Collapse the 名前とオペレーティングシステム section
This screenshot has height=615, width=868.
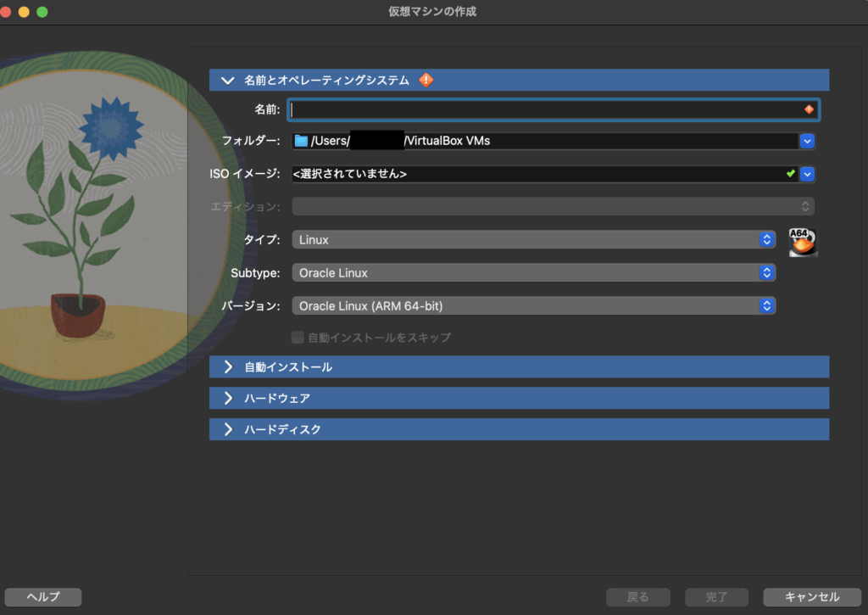227,81
